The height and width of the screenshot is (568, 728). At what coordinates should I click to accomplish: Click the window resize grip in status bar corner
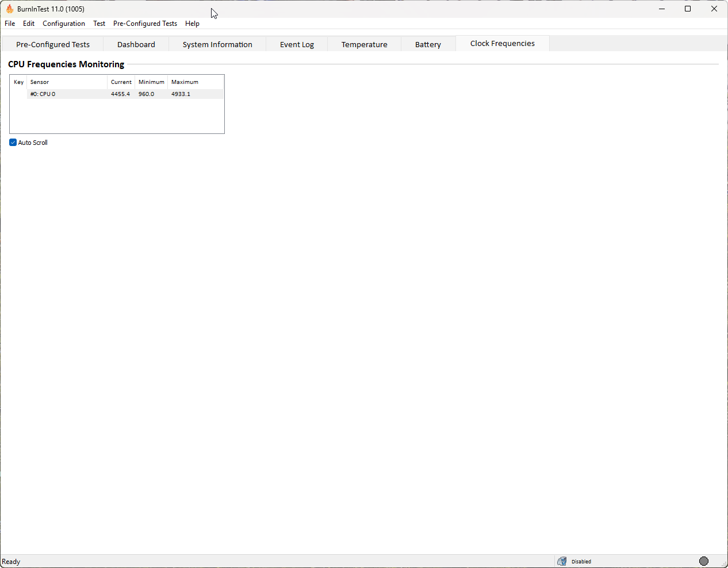723,563
